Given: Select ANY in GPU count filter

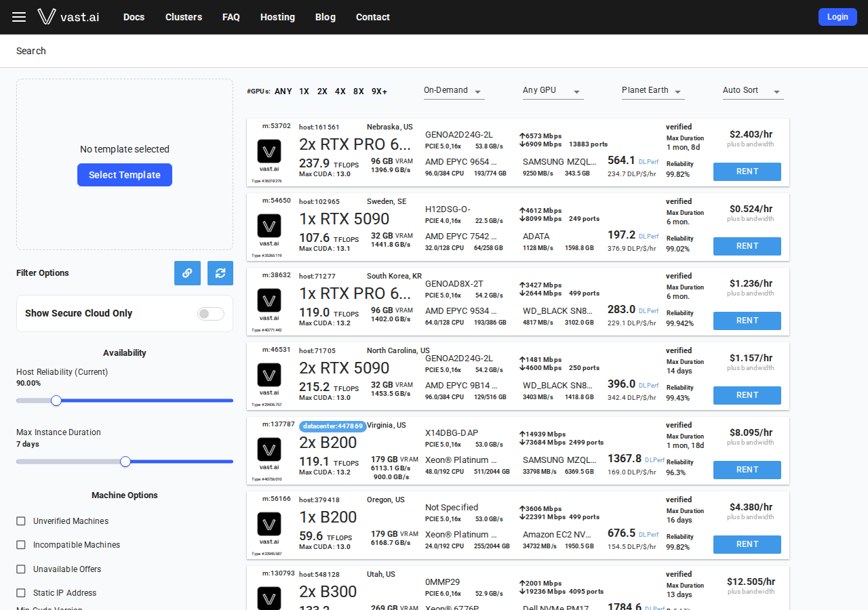Looking at the screenshot, I should [283, 91].
